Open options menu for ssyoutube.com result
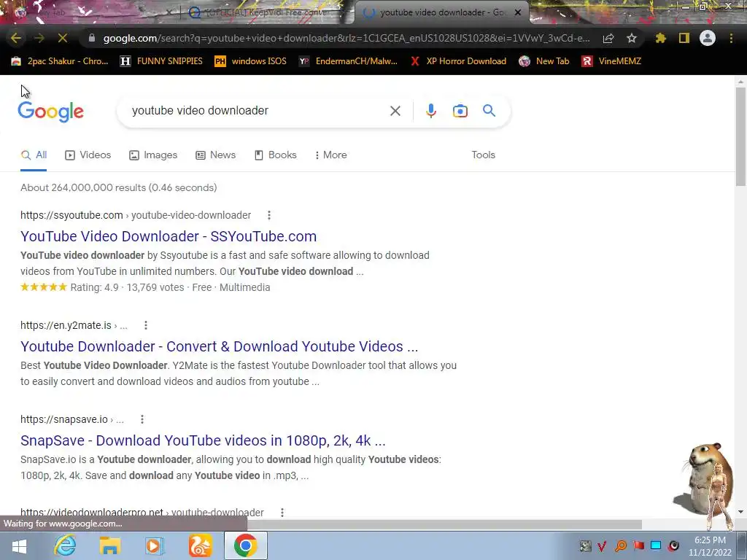The image size is (747, 560). (269, 215)
